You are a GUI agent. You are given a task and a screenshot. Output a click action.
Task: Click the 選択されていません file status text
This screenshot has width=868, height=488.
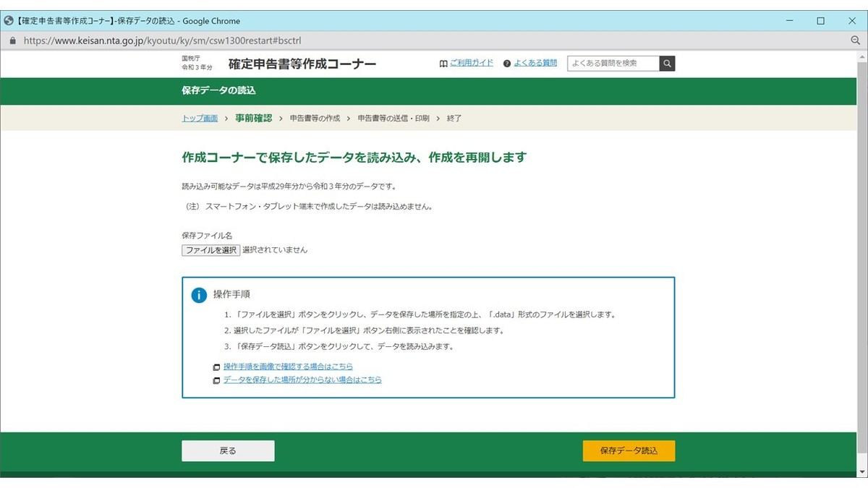tap(275, 250)
